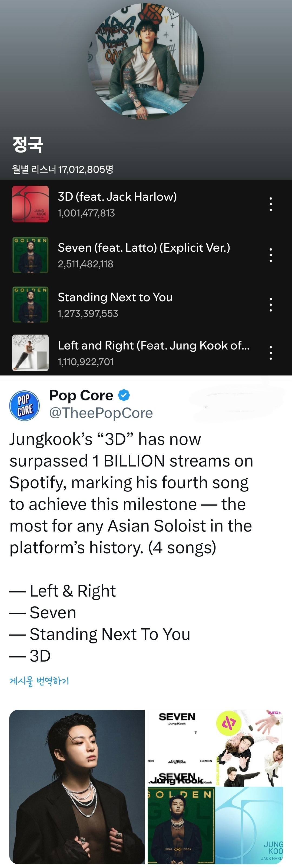Image resolution: width=292 pixels, height=868 pixels.
Task: Open the SEVEN cover collage image
Action: click(x=181, y=748)
